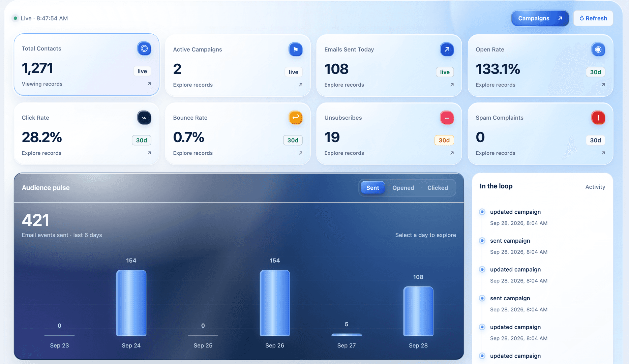The height and width of the screenshot is (364, 629).
Task: Open the Open Rate explore arrow
Action: coord(603,85)
